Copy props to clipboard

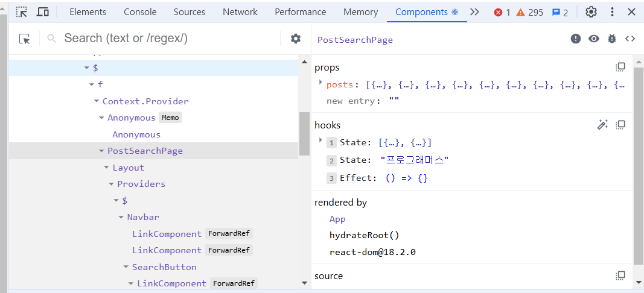(620, 67)
